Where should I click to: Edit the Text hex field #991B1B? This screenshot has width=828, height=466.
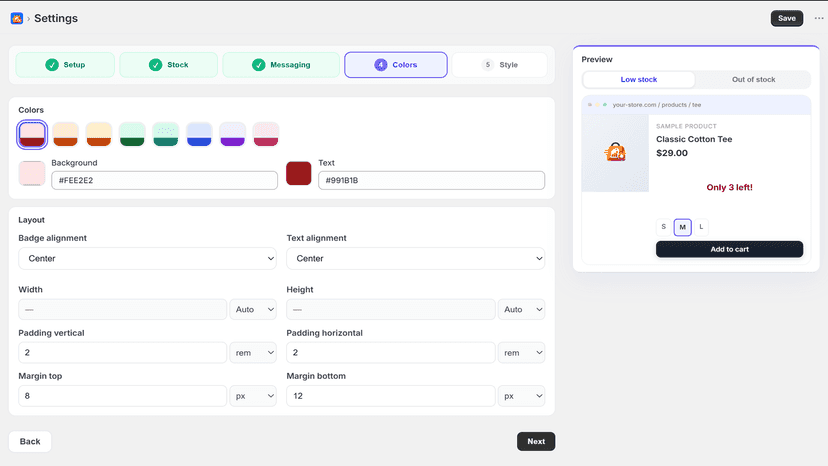(x=431, y=181)
